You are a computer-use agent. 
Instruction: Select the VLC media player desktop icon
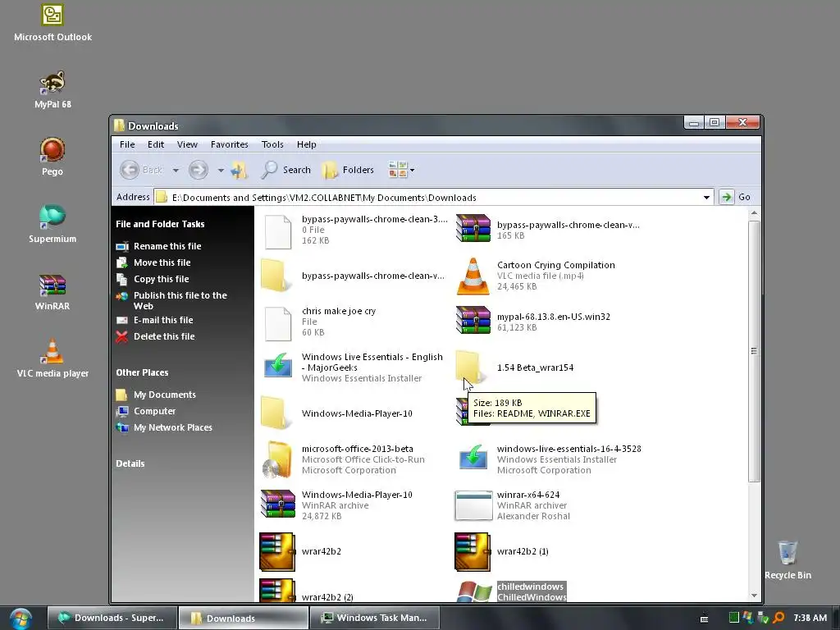(52, 359)
